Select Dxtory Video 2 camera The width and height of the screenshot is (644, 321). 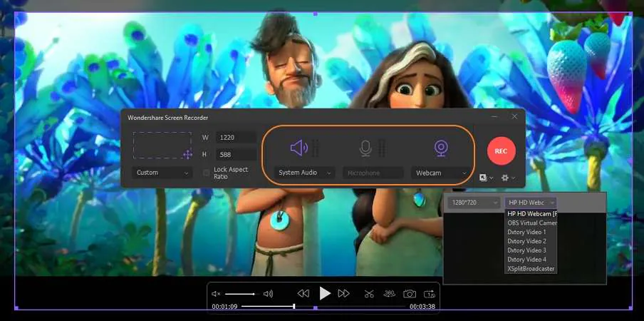tap(531, 241)
